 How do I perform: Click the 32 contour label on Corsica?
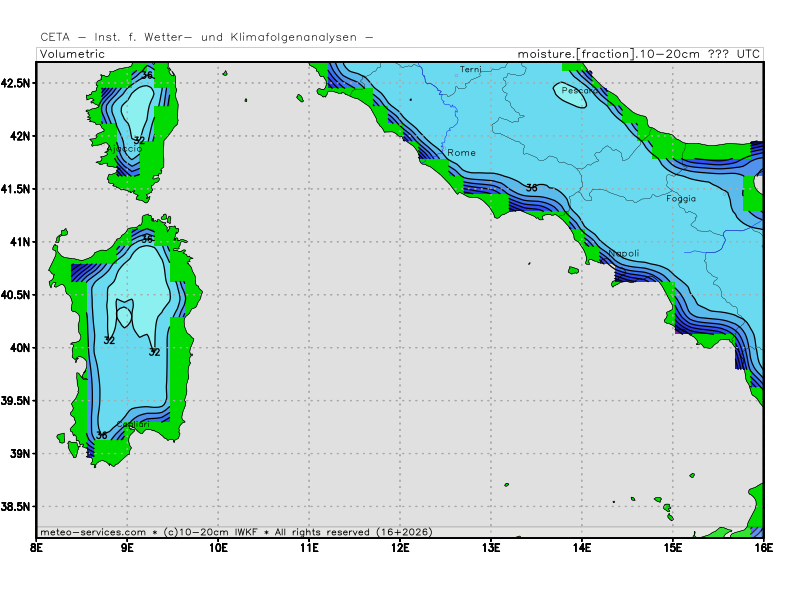(x=139, y=141)
